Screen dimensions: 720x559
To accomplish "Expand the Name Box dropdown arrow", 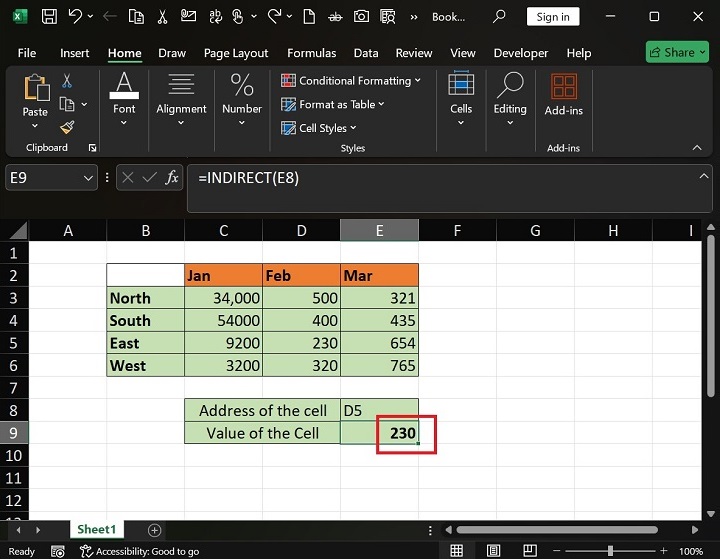I will click(87, 177).
